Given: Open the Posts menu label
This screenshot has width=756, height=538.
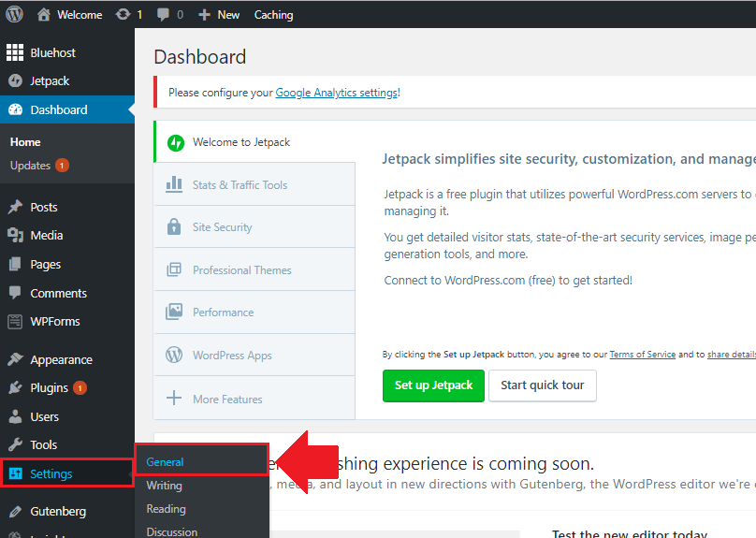Looking at the screenshot, I should pos(44,208).
